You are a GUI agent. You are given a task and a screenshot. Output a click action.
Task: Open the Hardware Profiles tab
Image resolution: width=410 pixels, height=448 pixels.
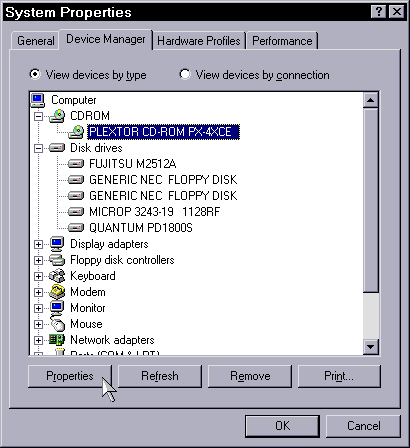199,41
